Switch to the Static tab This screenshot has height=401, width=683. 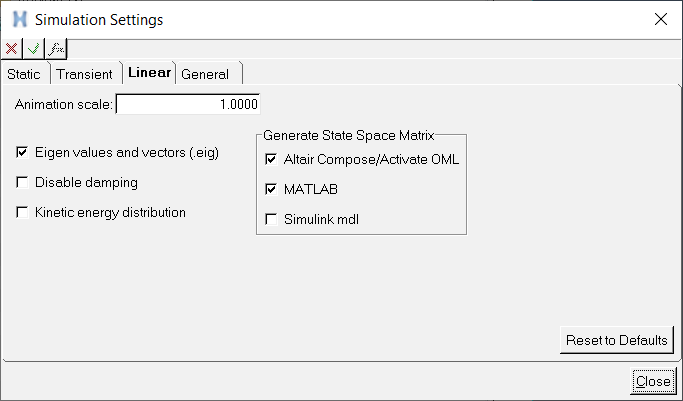pos(24,74)
